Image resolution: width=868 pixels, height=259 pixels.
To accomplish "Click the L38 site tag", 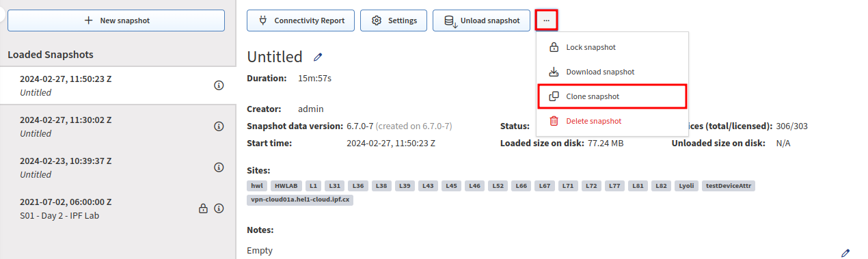I will 381,186.
